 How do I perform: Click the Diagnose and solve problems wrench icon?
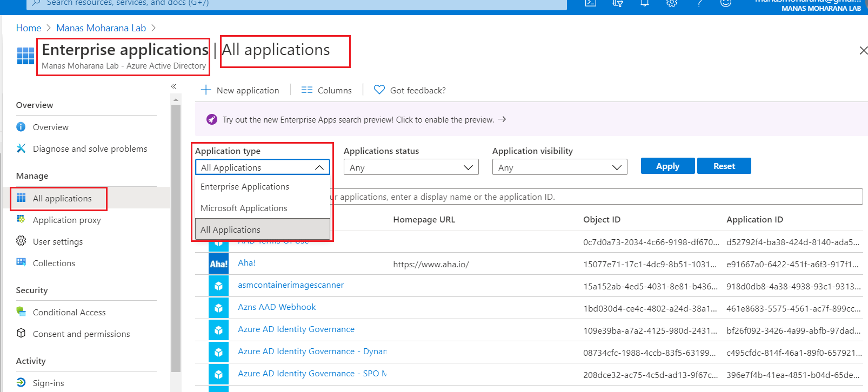21,148
